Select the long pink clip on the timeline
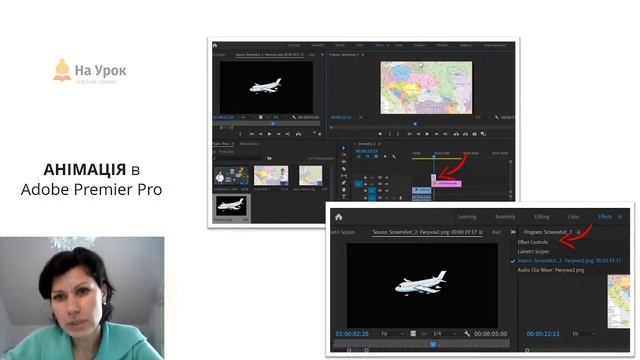 pos(447,184)
